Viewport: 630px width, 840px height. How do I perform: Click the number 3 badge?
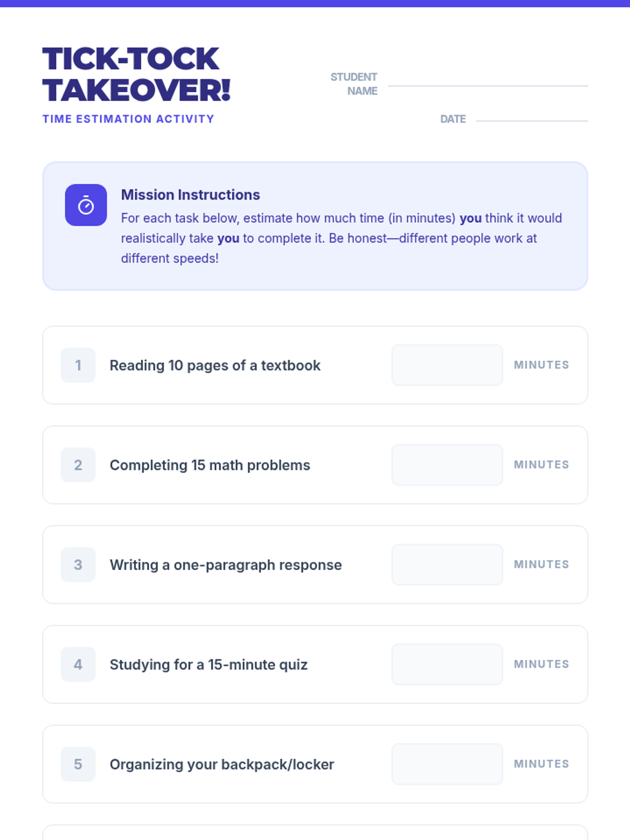pos(78,564)
